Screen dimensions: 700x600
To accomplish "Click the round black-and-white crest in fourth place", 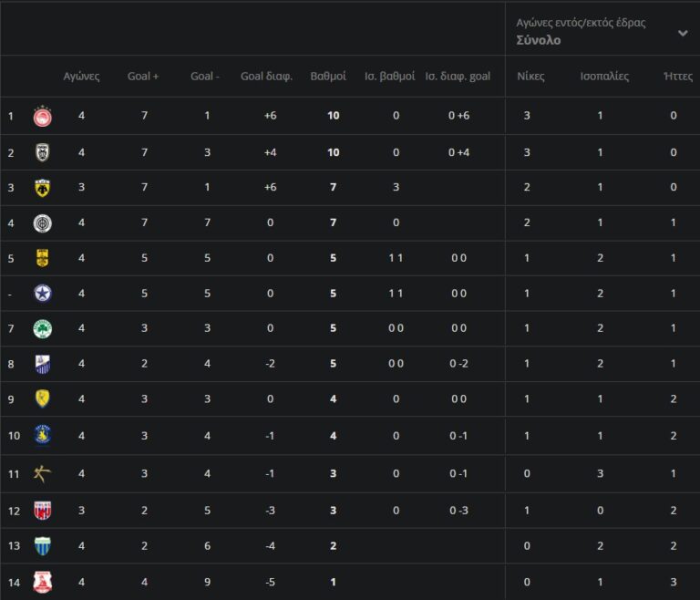I will click(x=42, y=223).
